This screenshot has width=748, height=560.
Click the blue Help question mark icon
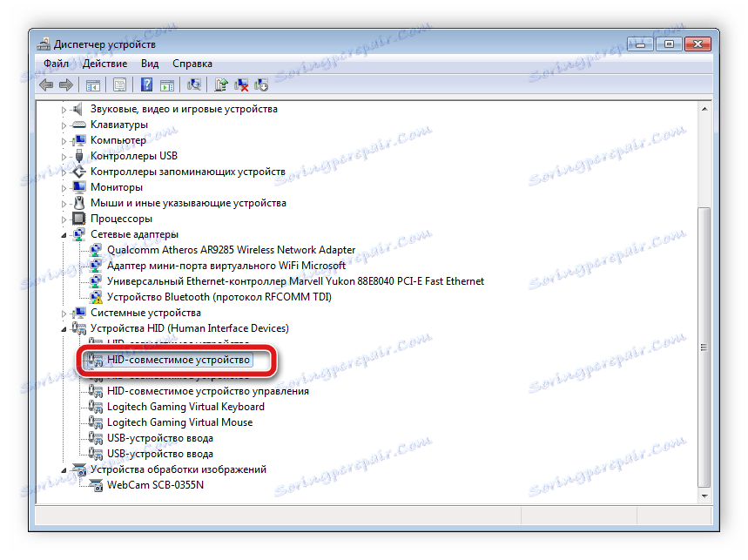point(146,84)
